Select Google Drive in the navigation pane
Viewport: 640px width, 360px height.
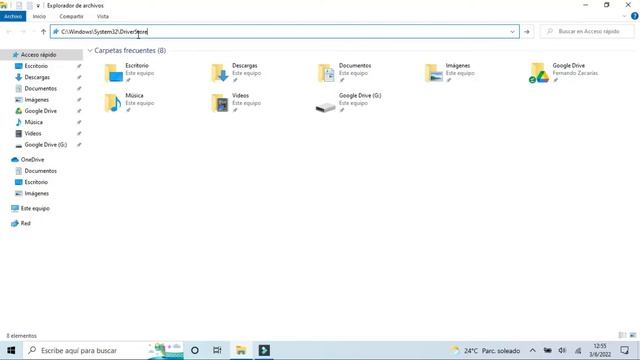point(40,111)
